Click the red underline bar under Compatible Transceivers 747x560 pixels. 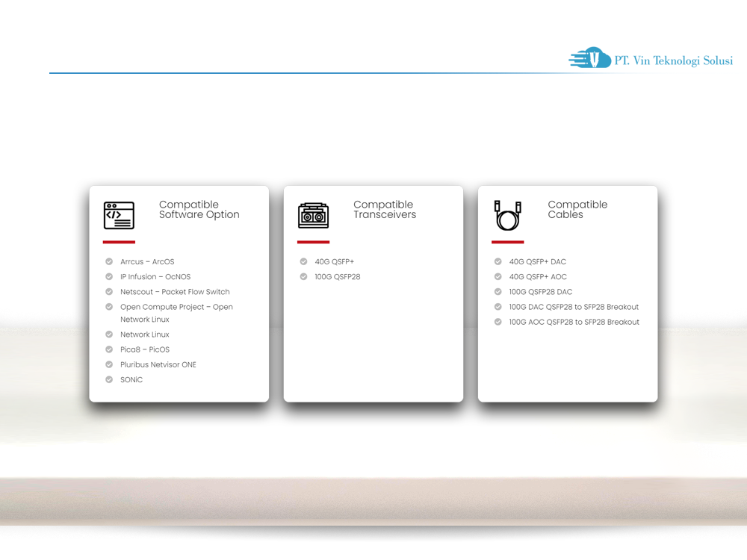point(313,240)
